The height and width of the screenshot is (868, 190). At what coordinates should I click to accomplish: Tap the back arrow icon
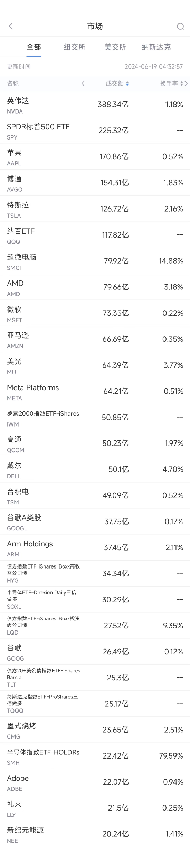pyautogui.click(x=11, y=26)
